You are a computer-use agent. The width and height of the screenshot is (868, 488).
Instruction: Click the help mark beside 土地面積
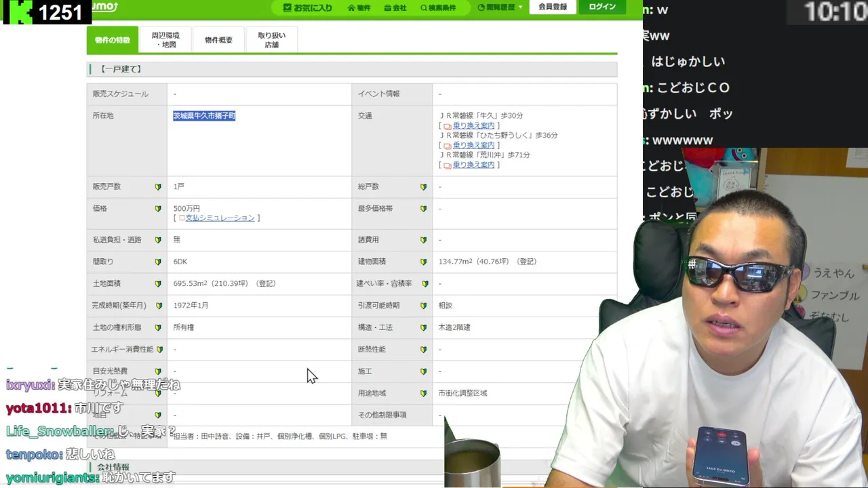158,284
